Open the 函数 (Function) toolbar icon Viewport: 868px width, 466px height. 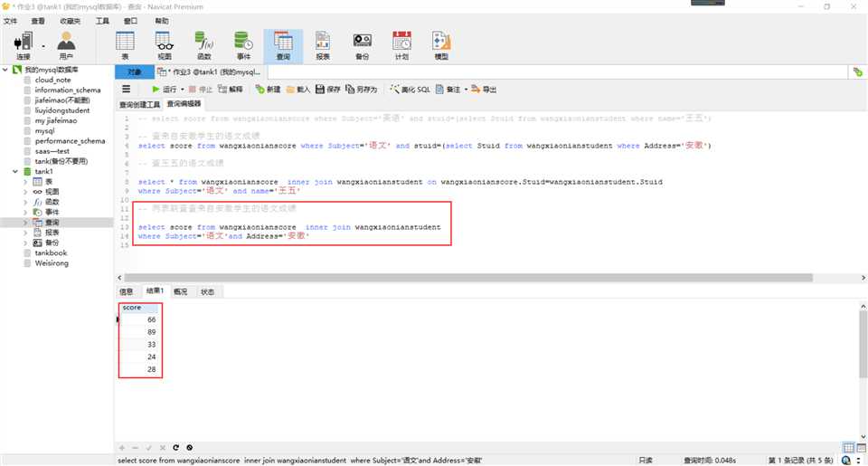pos(204,45)
